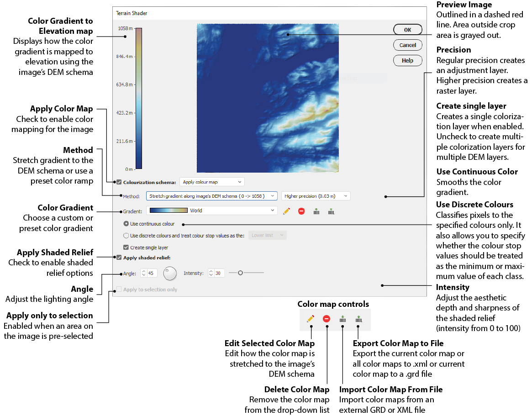Click Export Color Map to File icon in the Gradient row
The width and height of the screenshot is (532, 416).
[332, 211]
